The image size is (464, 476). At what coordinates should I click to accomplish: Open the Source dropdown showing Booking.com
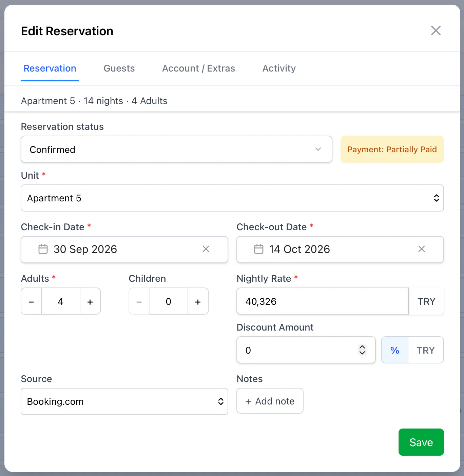coord(124,401)
